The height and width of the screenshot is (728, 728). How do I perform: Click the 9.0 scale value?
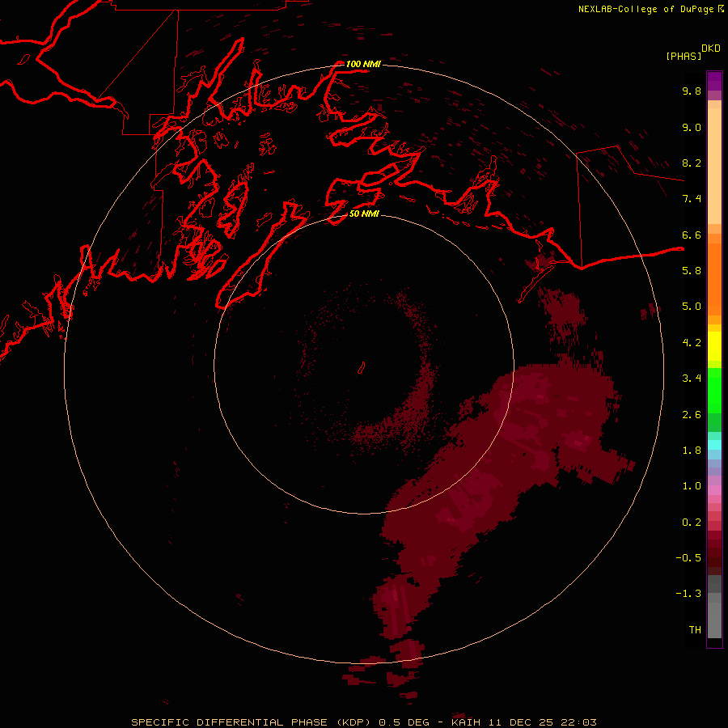692,127
